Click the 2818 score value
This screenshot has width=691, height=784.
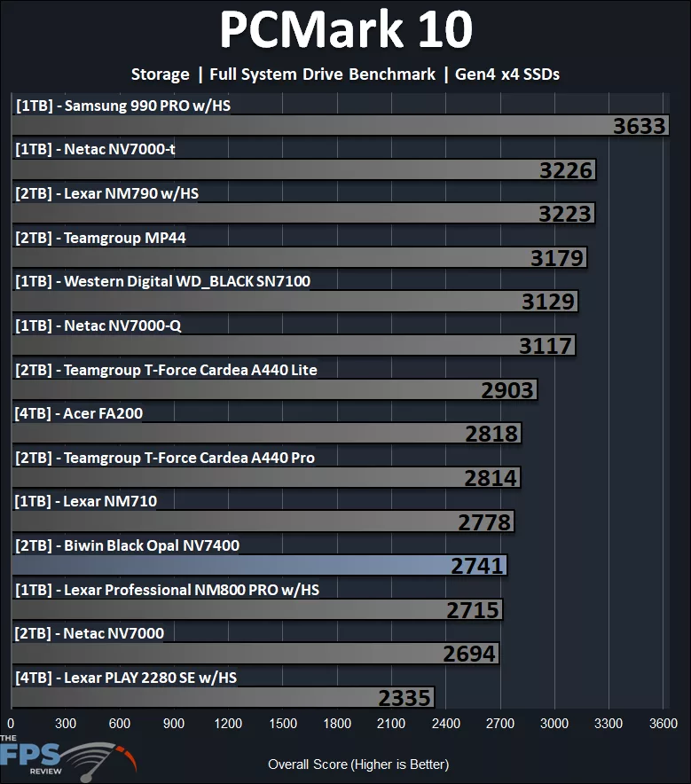pyautogui.click(x=491, y=434)
